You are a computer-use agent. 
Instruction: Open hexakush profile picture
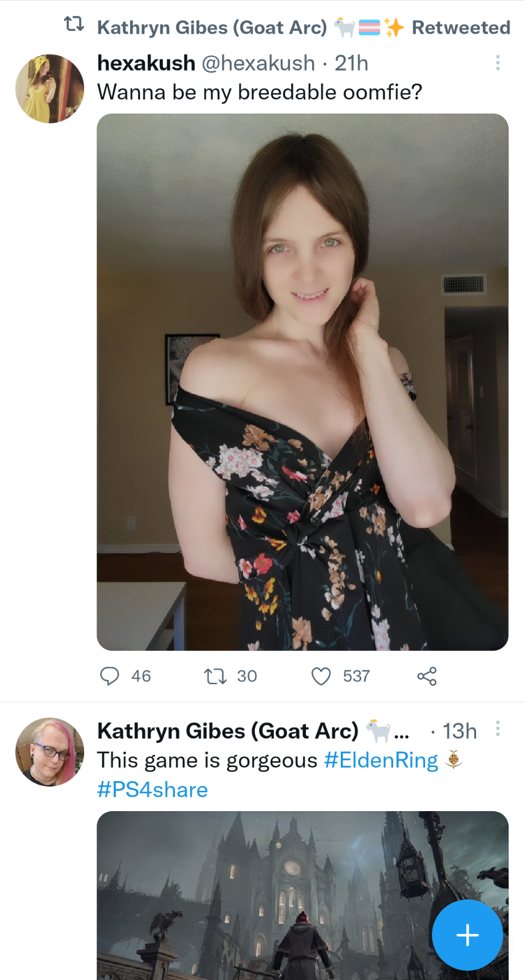click(49, 89)
